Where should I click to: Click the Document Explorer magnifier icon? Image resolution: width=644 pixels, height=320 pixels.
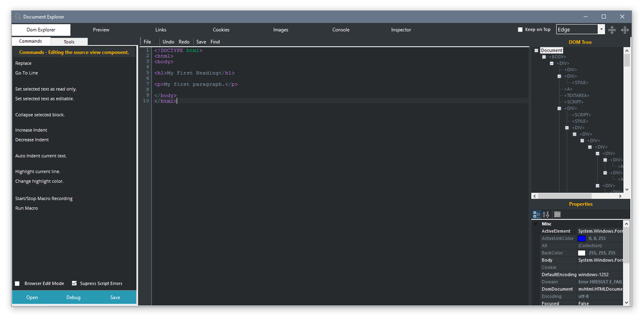coord(17,17)
